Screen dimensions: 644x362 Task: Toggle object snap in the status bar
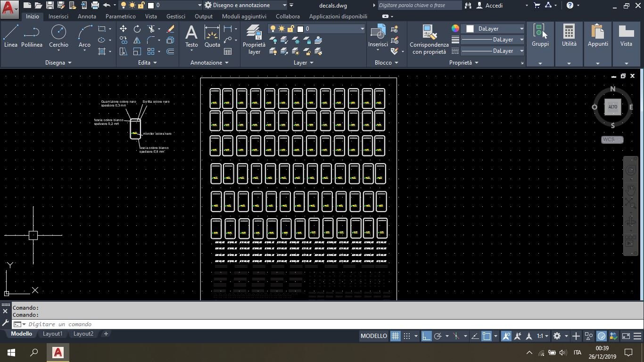(x=487, y=336)
